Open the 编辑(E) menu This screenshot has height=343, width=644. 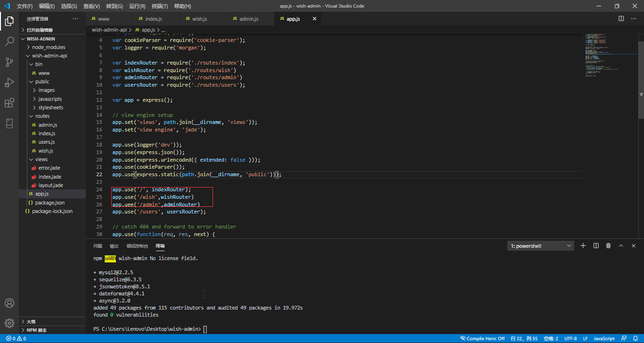(47, 6)
